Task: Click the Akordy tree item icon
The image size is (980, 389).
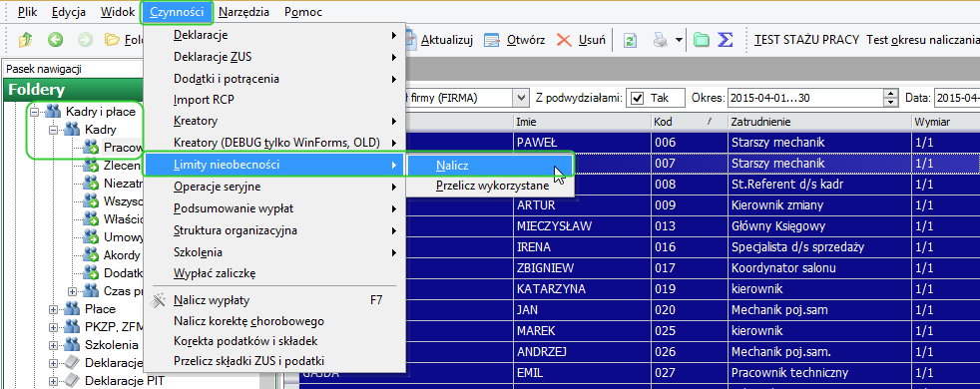Action: (91, 254)
